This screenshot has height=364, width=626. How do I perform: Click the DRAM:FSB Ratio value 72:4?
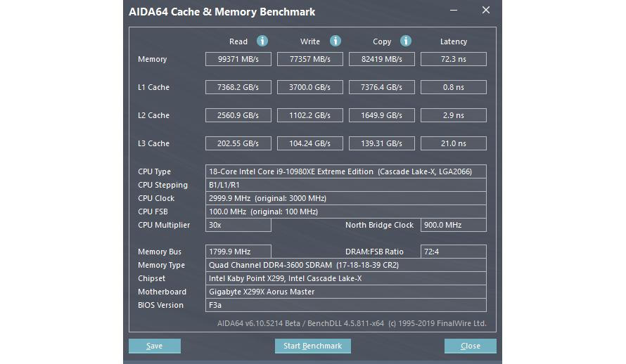click(x=454, y=252)
